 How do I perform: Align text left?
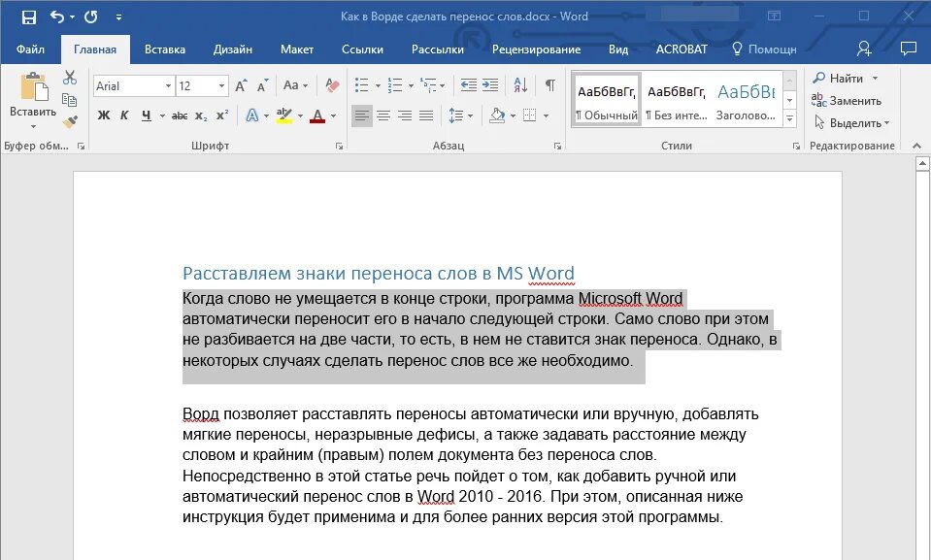[361, 115]
